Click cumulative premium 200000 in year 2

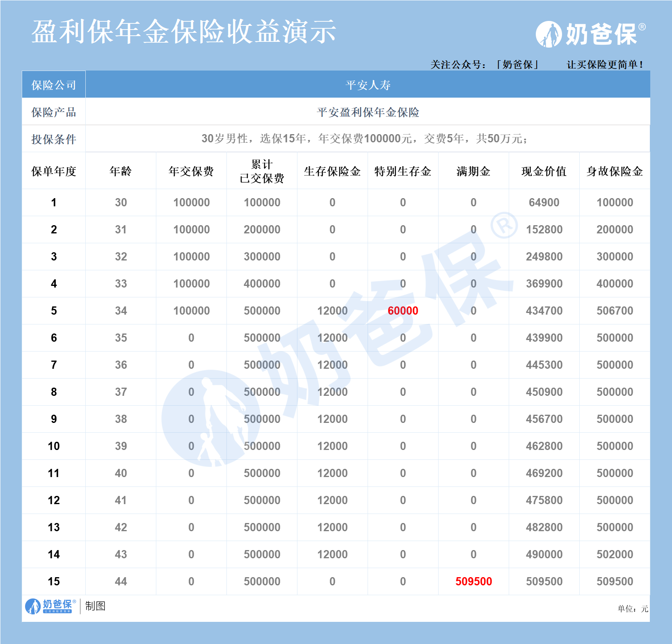tap(262, 230)
